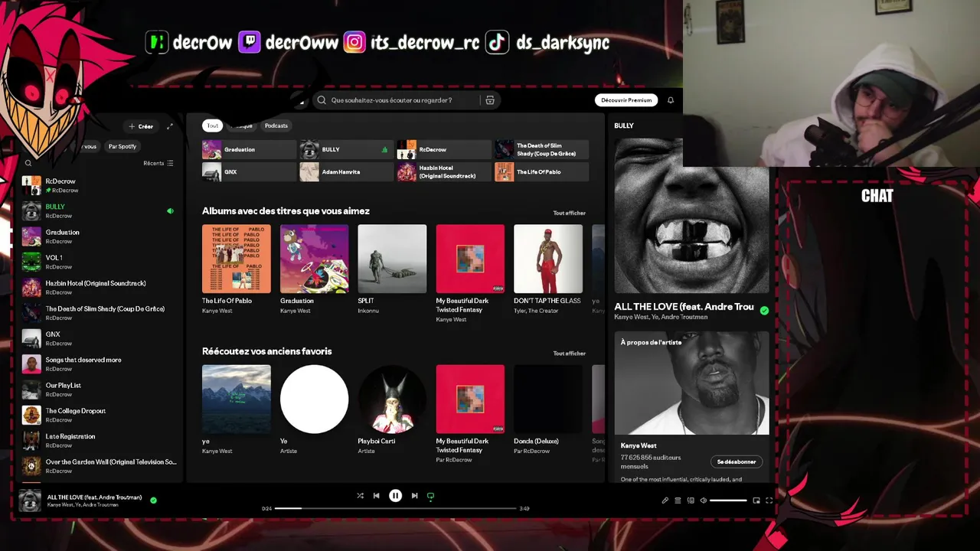Viewport: 980px width, 551px height.
Task: Open DON'T TAP THE GLASS album cover
Action: (548, 259)
